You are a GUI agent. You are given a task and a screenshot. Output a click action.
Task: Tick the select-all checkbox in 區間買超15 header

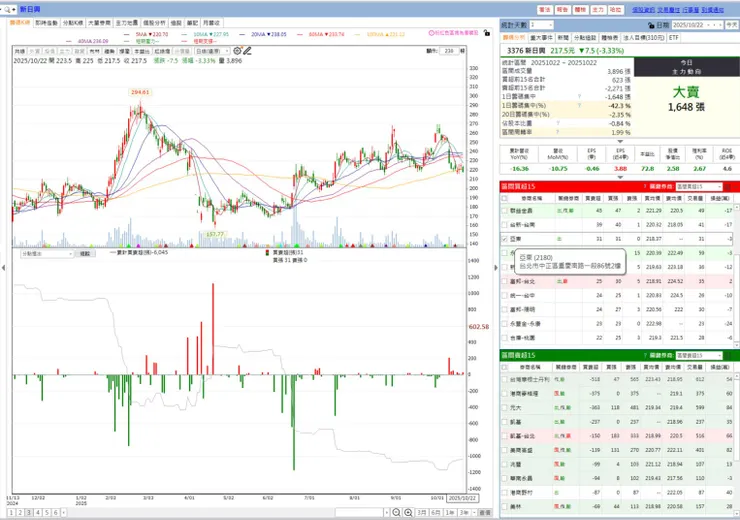click(x=504, y=198)
